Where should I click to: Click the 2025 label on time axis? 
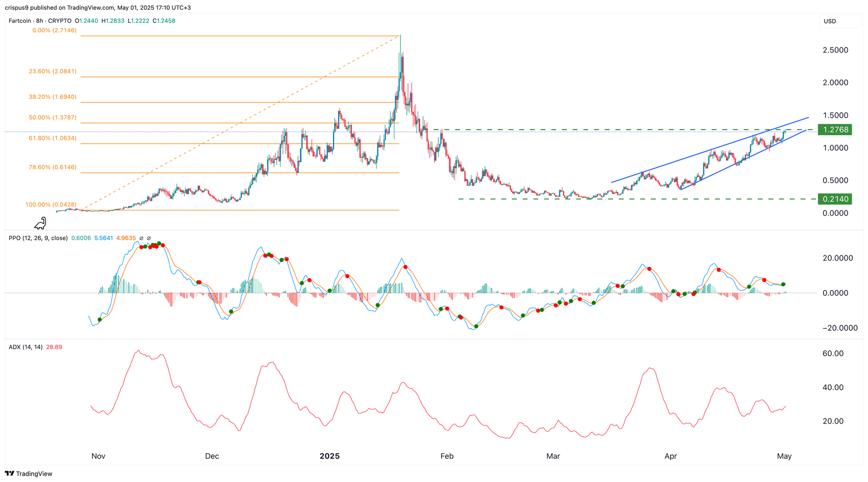click(330, 456)
